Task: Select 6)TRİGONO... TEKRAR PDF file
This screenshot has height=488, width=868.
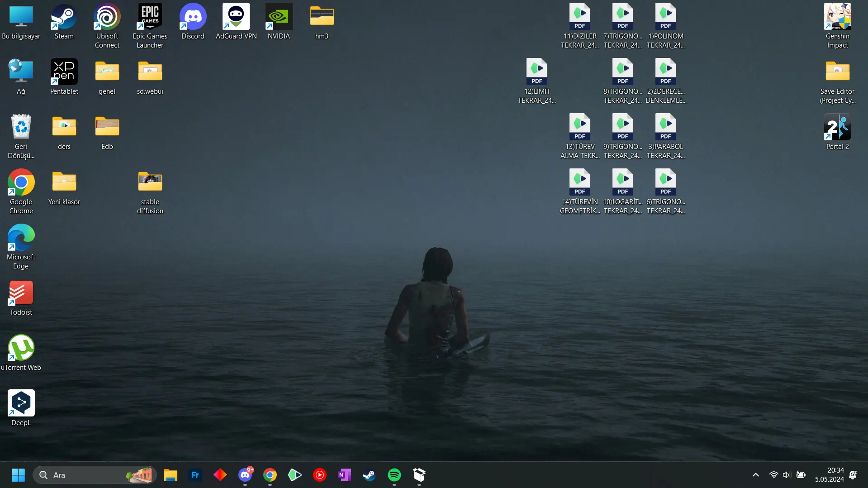Action: [x=666, y=192]
